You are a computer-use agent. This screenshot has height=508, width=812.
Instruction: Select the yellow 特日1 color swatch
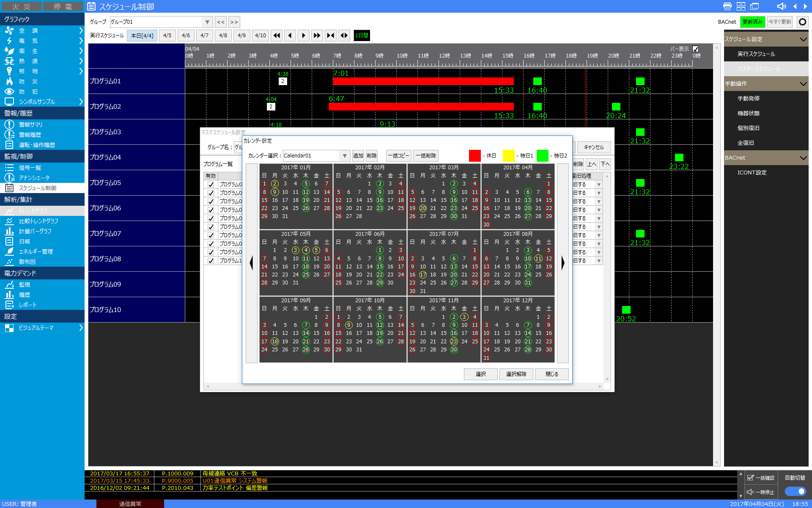(x=509, y=156)
